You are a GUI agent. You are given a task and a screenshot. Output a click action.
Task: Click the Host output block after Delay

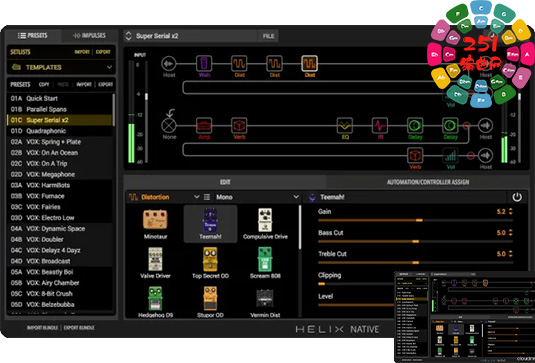pyautogui.click(x=485, y=126)
